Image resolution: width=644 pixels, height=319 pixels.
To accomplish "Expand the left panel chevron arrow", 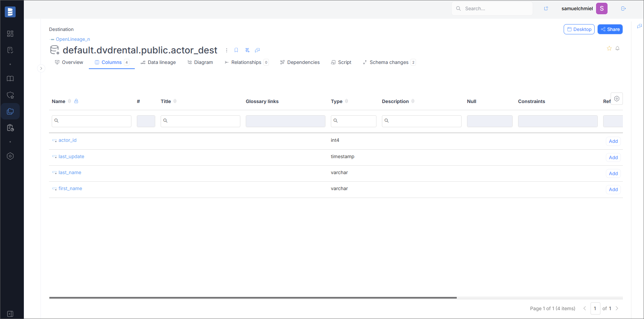I will [x=41, y=68].
